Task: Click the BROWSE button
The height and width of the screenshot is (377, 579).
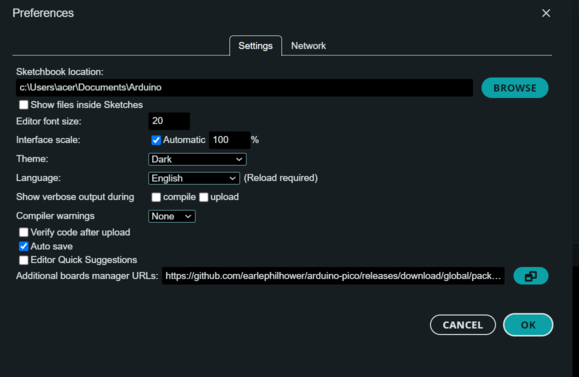Action: click(515, 88)
